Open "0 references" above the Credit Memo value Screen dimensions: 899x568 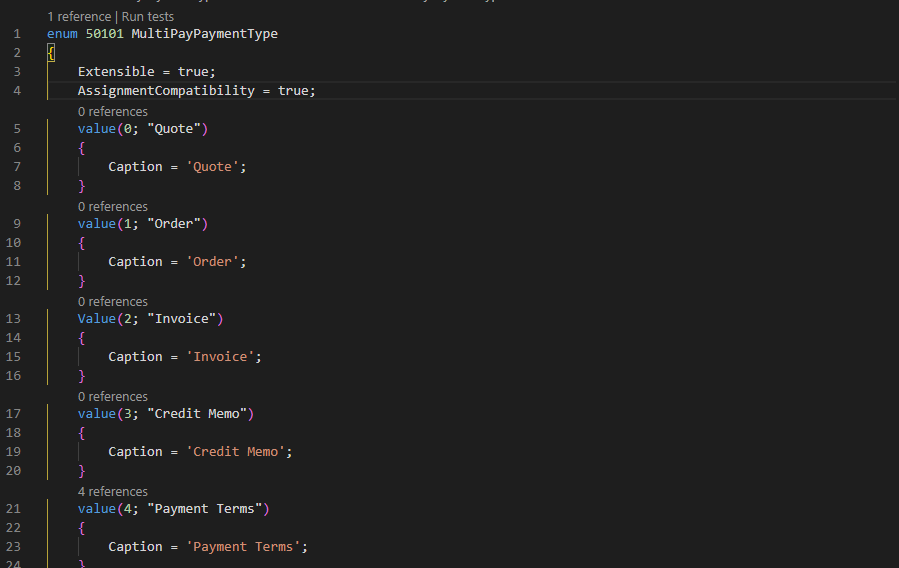coord(113,397)
